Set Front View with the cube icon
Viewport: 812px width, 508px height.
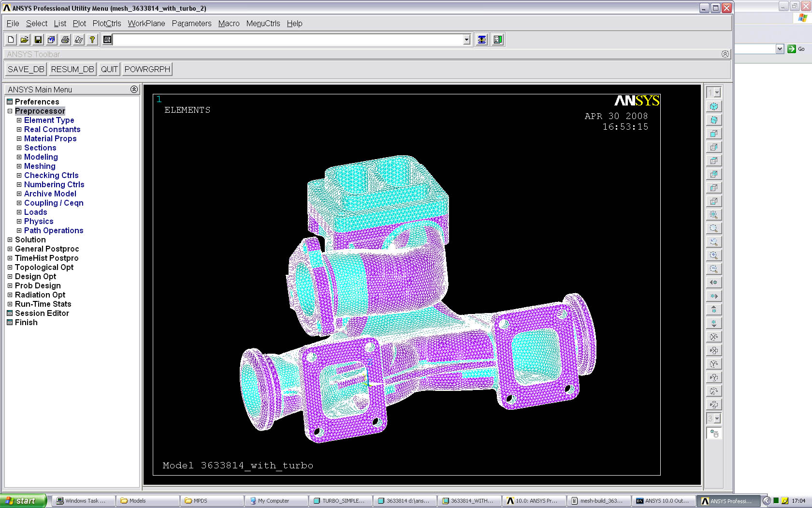714,134
